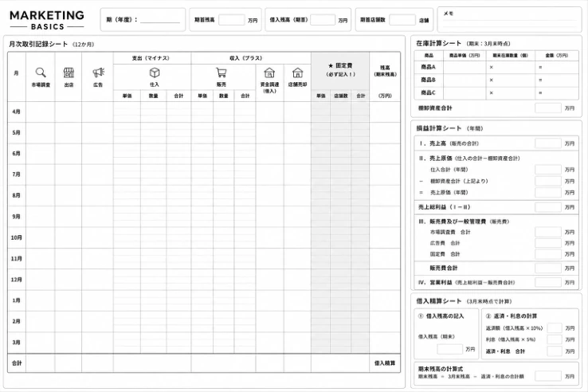
Task: Click the 12月 row label
Action: [16, 280]
